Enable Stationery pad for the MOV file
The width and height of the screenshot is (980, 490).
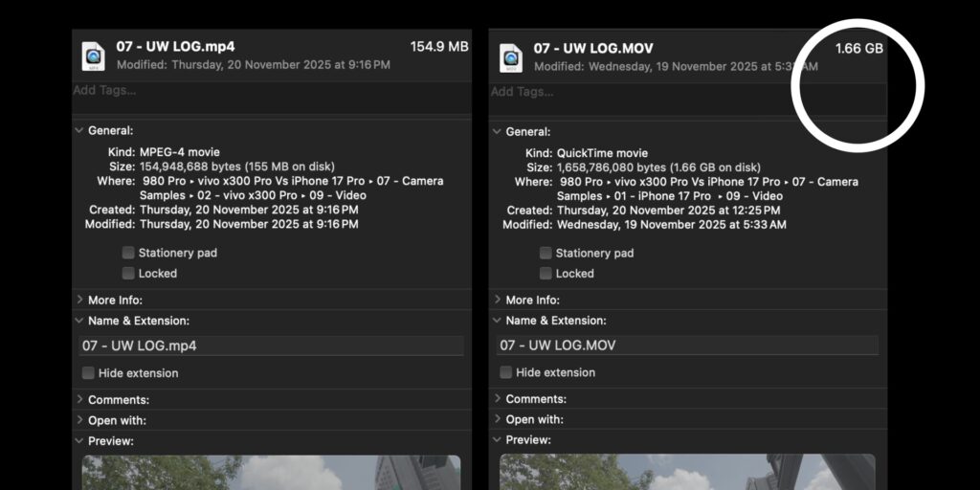pyautogui.click(x=546, y=253)
